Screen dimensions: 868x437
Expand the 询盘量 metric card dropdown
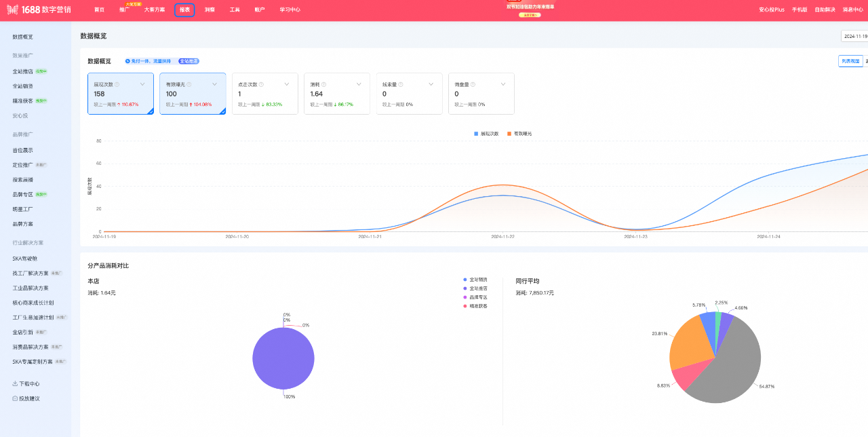click(503, 84)
